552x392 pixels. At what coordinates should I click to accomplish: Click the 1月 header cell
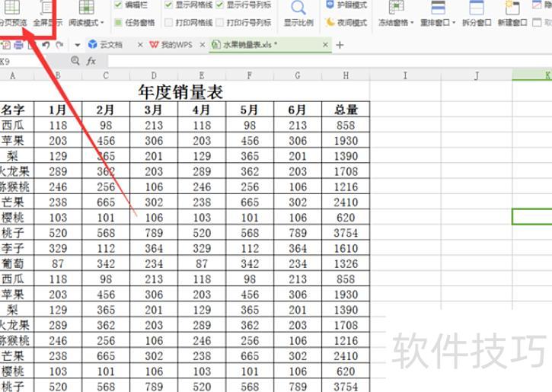point(58,110)
